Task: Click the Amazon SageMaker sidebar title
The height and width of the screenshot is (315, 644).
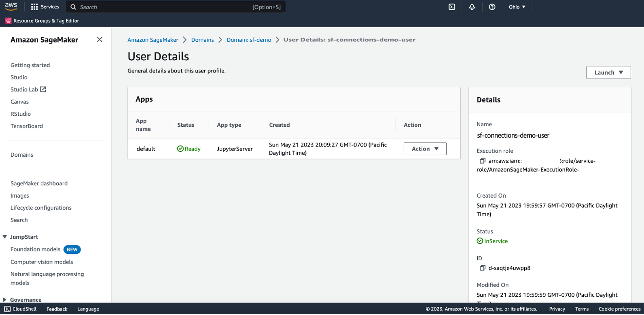Action: (44, 40)
